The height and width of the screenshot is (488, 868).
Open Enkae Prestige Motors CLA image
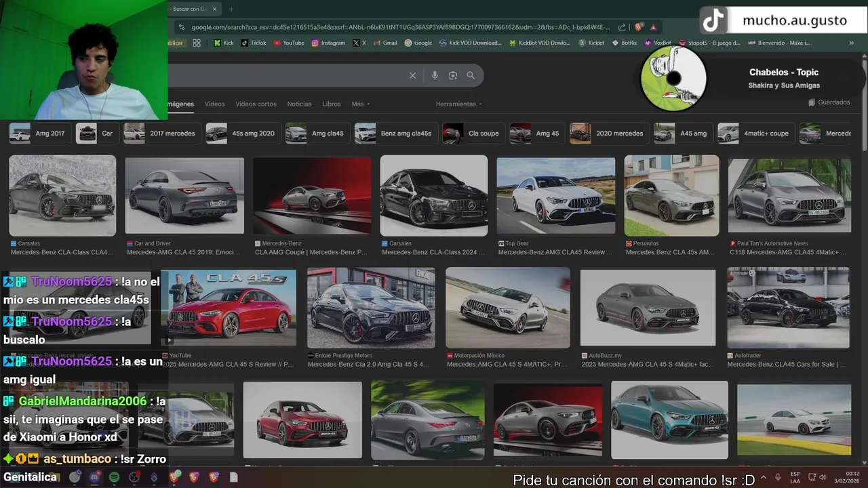point(371,308)
